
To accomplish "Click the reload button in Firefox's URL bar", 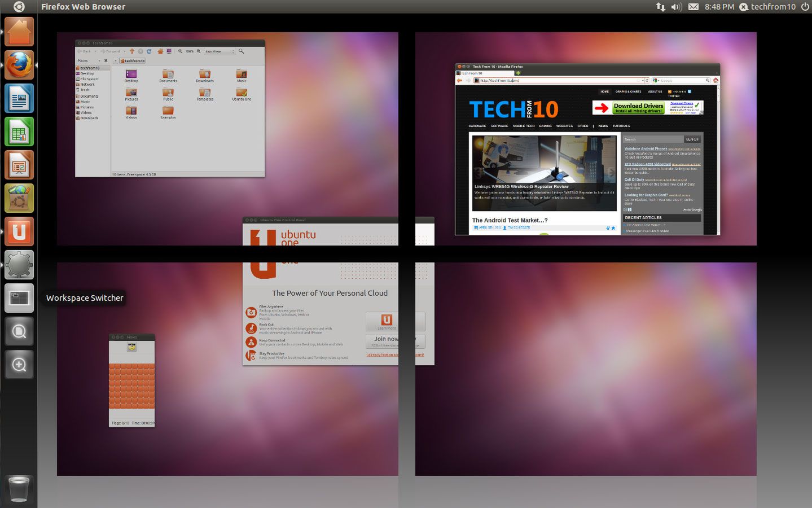I will pos(647,81).
